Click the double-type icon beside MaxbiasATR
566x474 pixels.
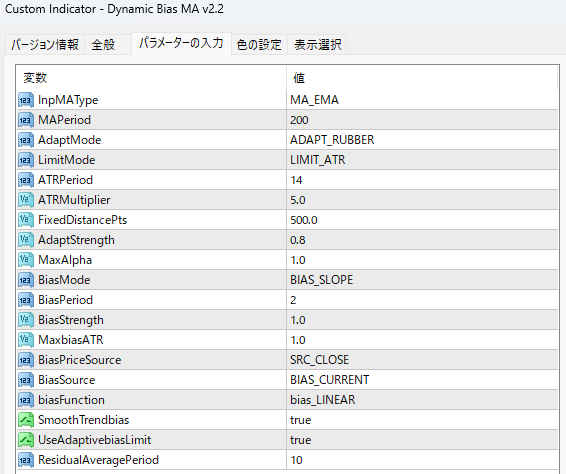[x=26, y=340]
